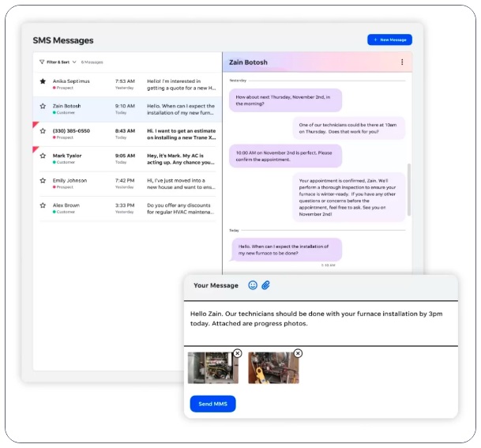Image resolution: width=481 pixels, height=448 pixels.
Task: Expand the Filter & Sort dropdown
Action: [x=74, y=62]
